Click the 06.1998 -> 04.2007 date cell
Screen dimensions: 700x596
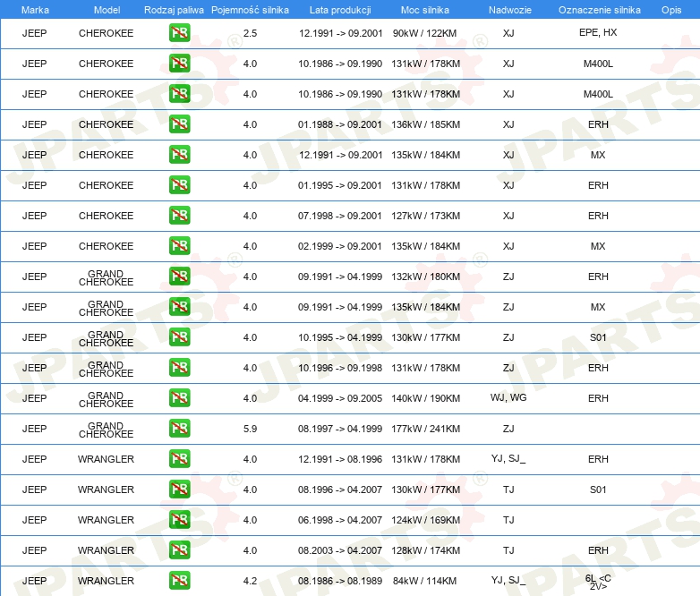point(340,520)
